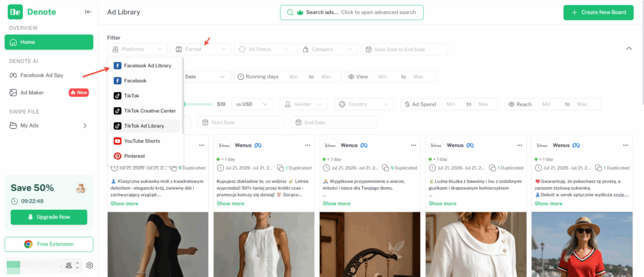Screen dimensions: 644x277
Task: Select TikTok Ad Library from platform list
Action: (x=145, y=126)
